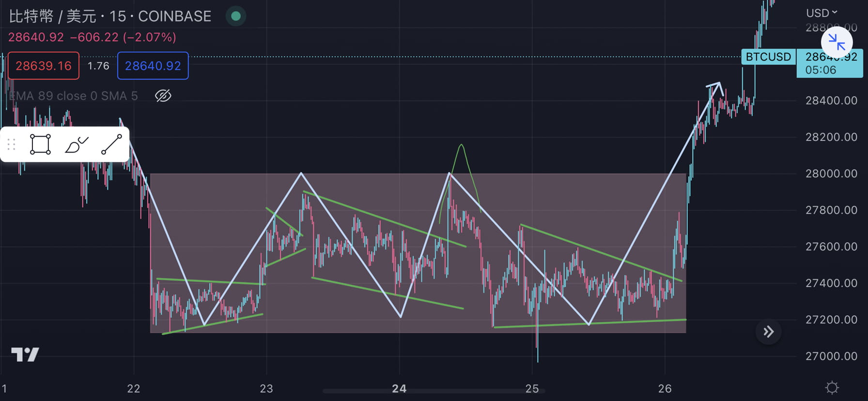Viewport: 868px width, 401px height.
Task: Click the 1.76 spread value
Action: pyautogui.click(x=98, y=66)
